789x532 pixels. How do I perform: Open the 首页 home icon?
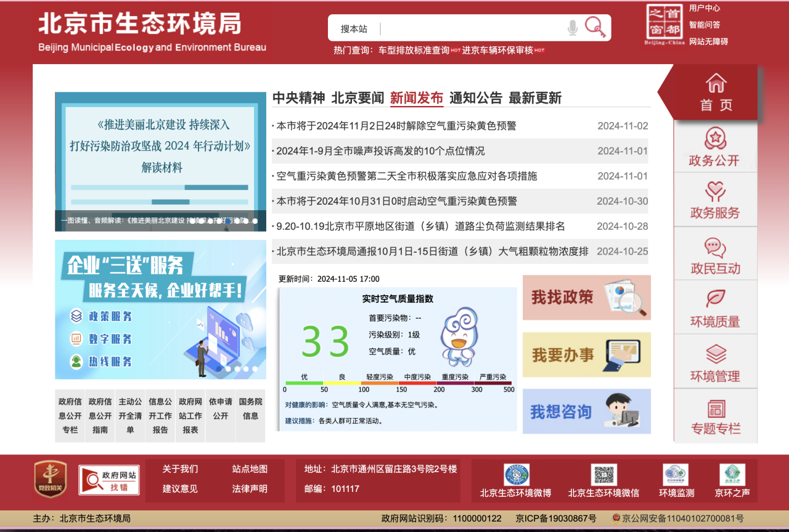point(716,83)
